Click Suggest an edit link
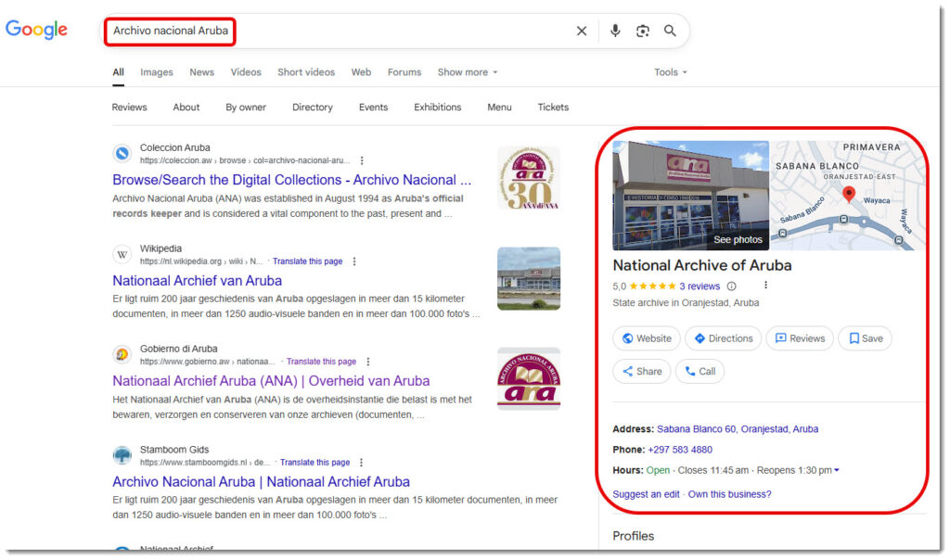The width and height of the screenshot is (950, 560). point(646,494)
